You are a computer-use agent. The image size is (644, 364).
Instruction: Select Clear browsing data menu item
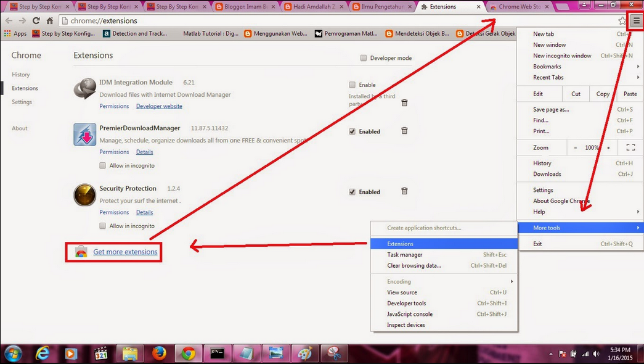[444, 265]
